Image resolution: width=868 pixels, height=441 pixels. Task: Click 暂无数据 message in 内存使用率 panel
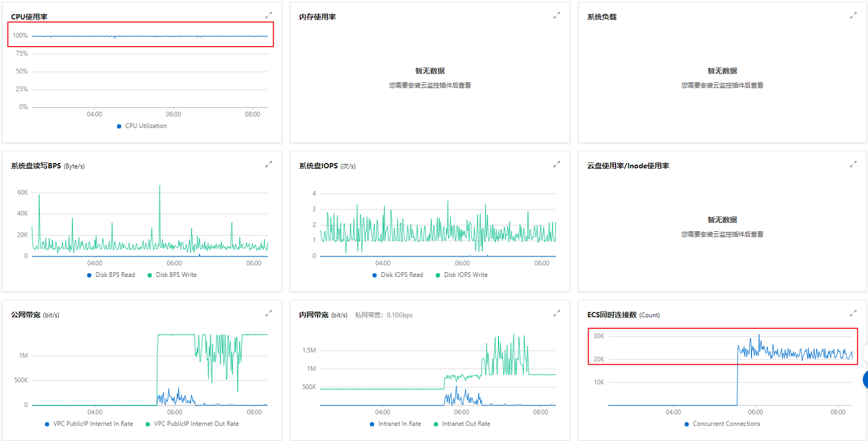tap(430, 71)
